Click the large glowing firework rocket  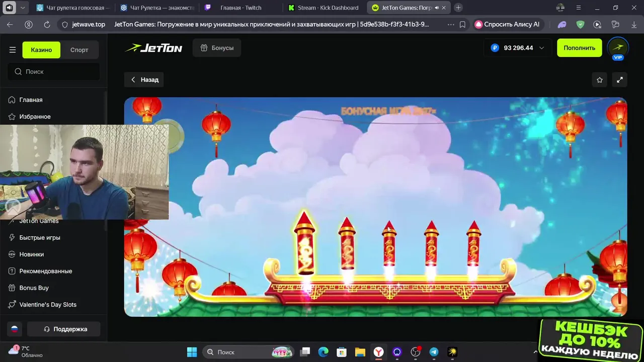click(x=304, y=243)
